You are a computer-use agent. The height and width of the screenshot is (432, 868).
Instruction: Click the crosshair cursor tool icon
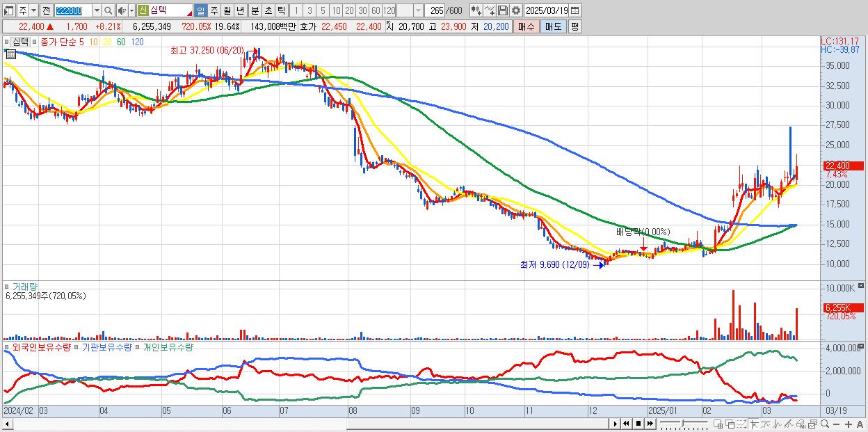tap(754, 424)
